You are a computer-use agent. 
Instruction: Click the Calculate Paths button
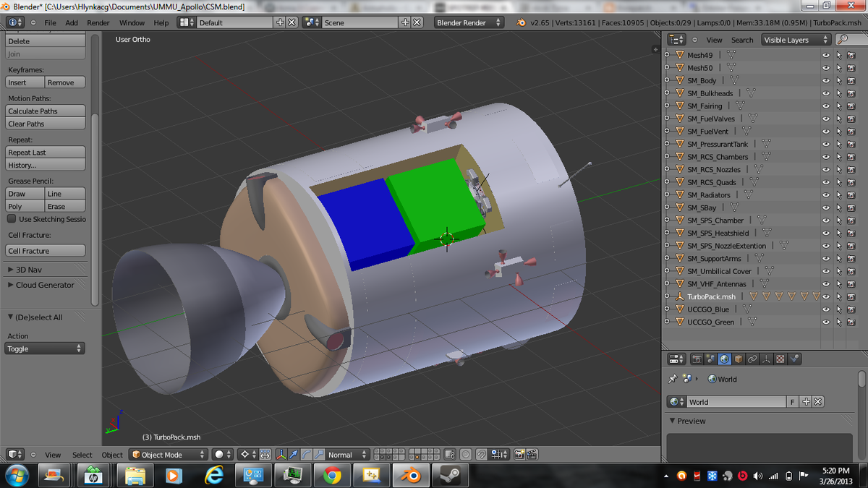click(46, 111)
